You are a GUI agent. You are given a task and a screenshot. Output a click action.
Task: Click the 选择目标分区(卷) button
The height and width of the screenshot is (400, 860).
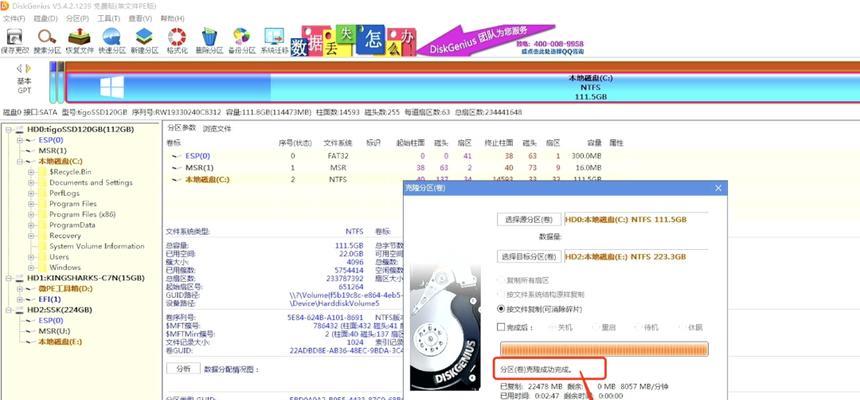[529, 257]
